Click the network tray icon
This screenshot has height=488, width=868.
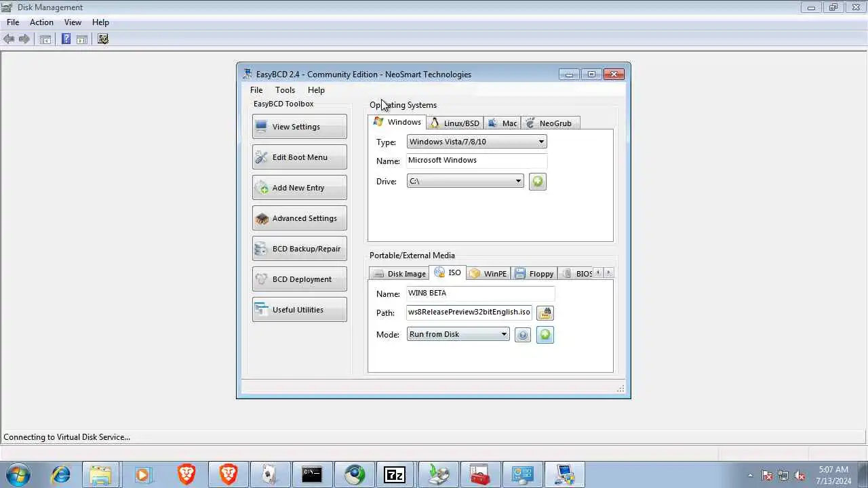(783, 475)
